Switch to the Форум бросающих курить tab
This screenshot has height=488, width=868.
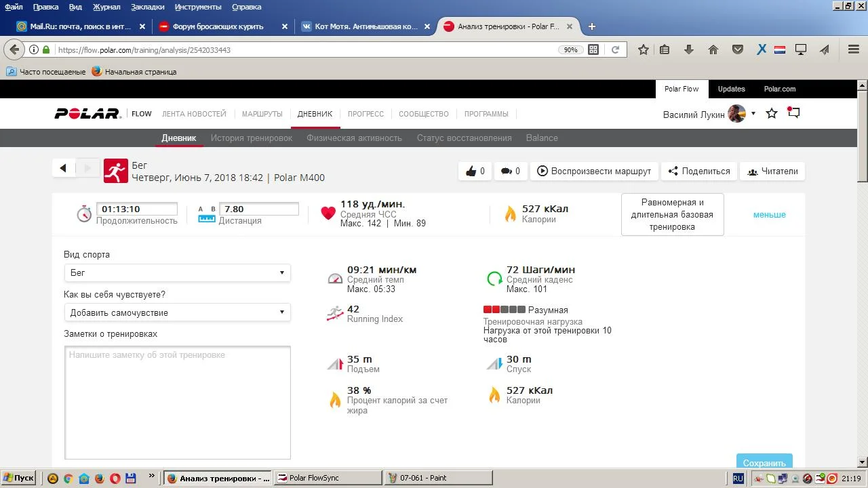(x=222, y=26)
